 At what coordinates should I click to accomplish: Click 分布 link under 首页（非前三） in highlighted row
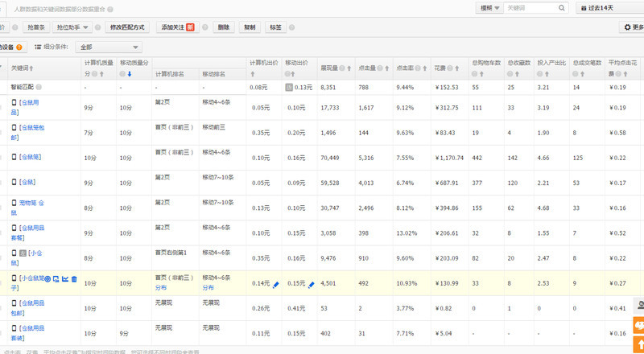(161, 287)
